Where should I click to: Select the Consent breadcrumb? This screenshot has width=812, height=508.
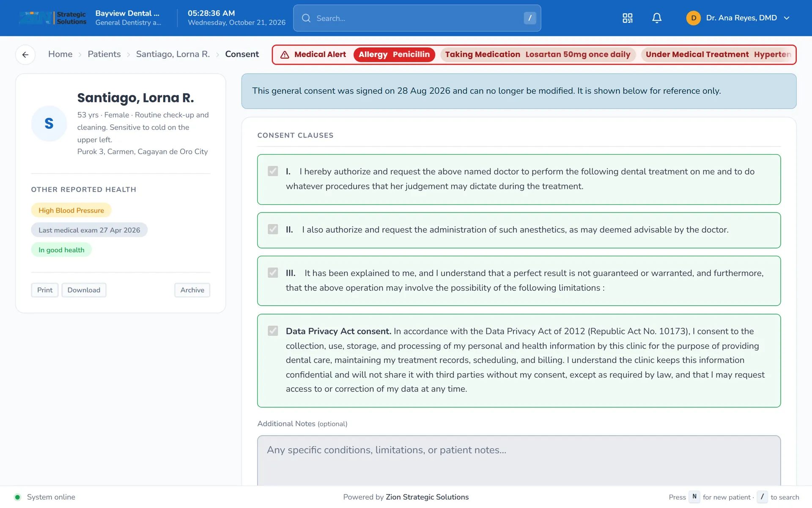pyautogui.click(x=242, y=54)
